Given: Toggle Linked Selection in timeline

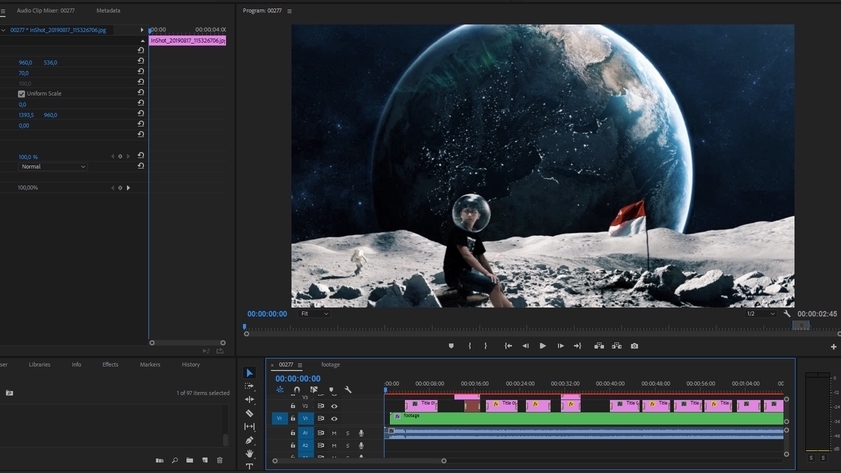Looking at the screenshot, I should (314, 390).
